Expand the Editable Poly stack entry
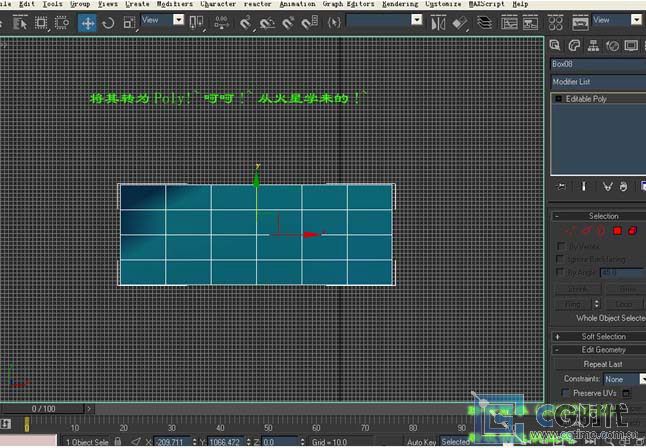 tap(558, 99)
